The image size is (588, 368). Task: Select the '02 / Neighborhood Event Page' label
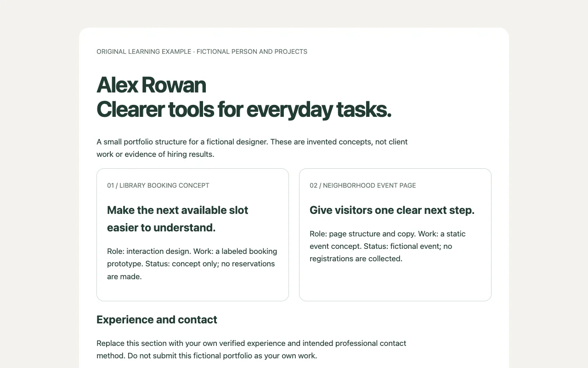[363, 185]
